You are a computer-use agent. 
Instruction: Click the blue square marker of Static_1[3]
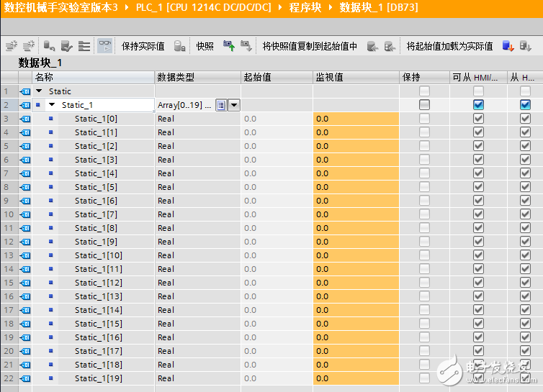pyautogui.click(x=51, y=160)
